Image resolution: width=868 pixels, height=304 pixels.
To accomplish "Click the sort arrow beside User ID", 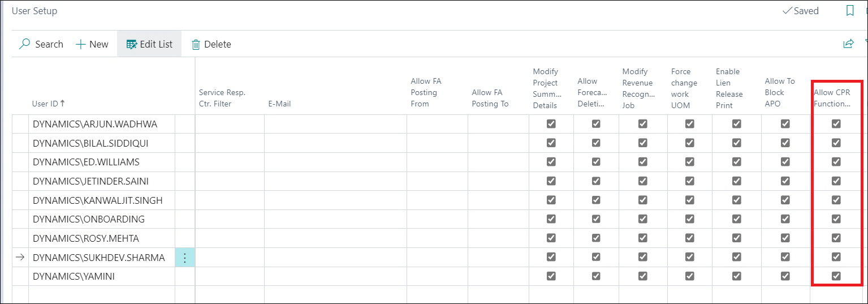I will click(x=63, y=103).
